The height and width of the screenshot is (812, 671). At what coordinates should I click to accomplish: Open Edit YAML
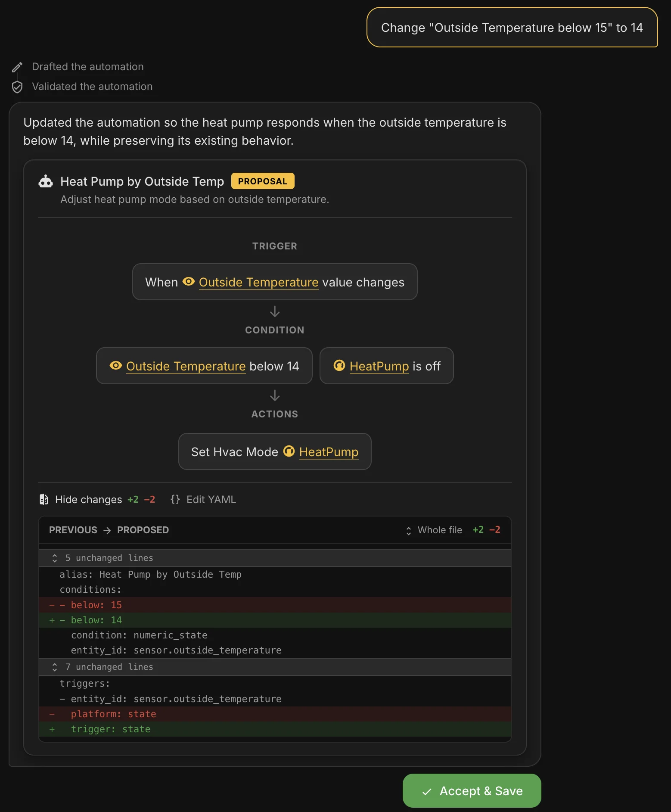coord(203,499)
